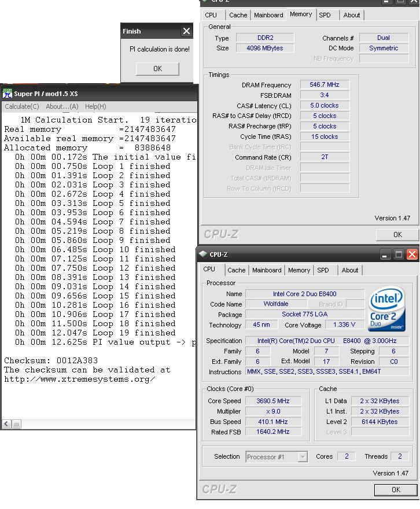420x509 pixels.
Task: Click the PI value output line
Action: [105, 342]
